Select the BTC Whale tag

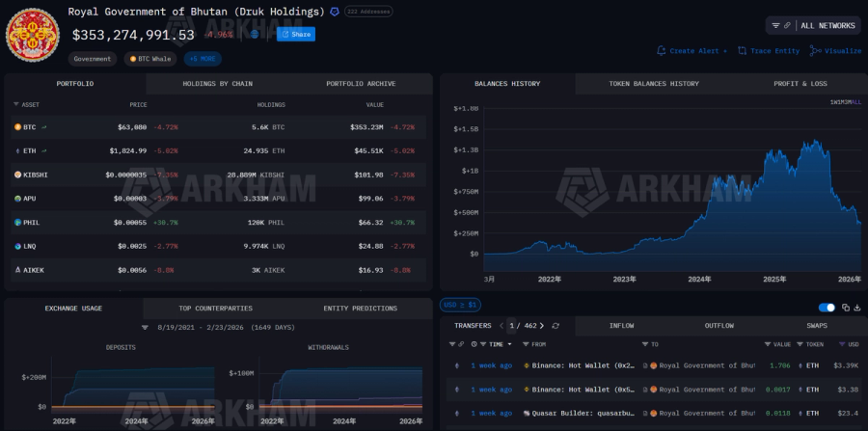(150, 59)
